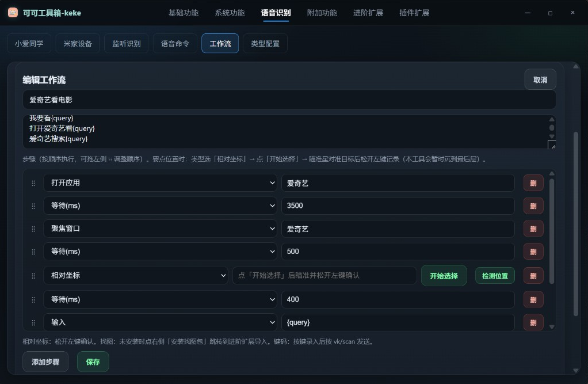
Task: Open the 插件扩展 tab
Action: click(414, 13)
